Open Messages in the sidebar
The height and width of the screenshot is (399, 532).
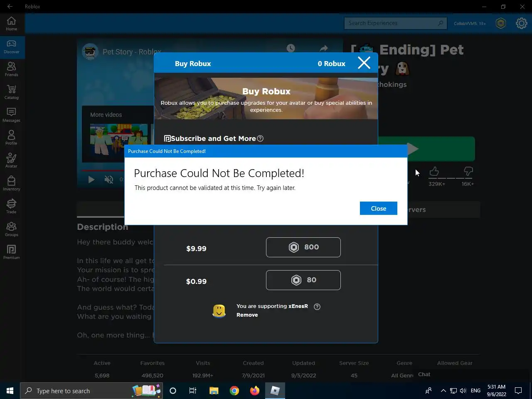[x=11, y=115]
